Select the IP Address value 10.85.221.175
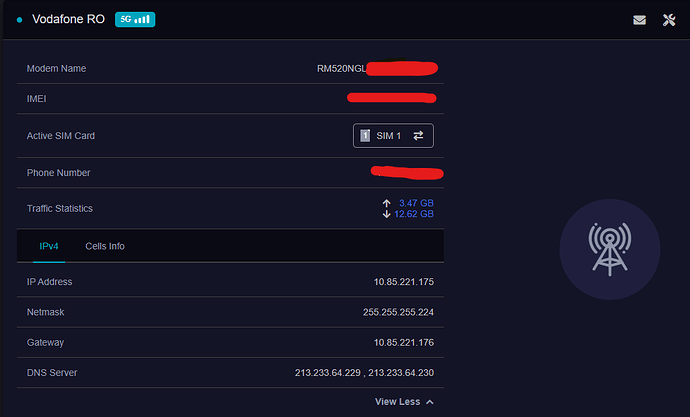690x417 pixels. click(404, 282)
